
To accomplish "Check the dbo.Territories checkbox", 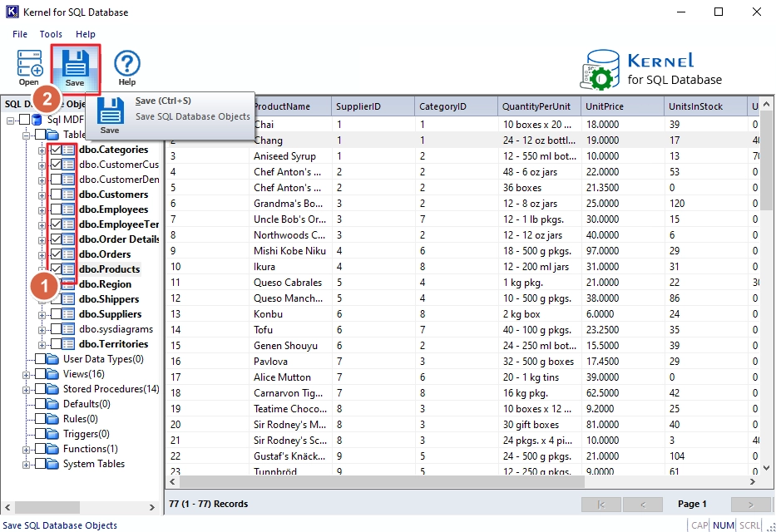I will coord(56,343).
